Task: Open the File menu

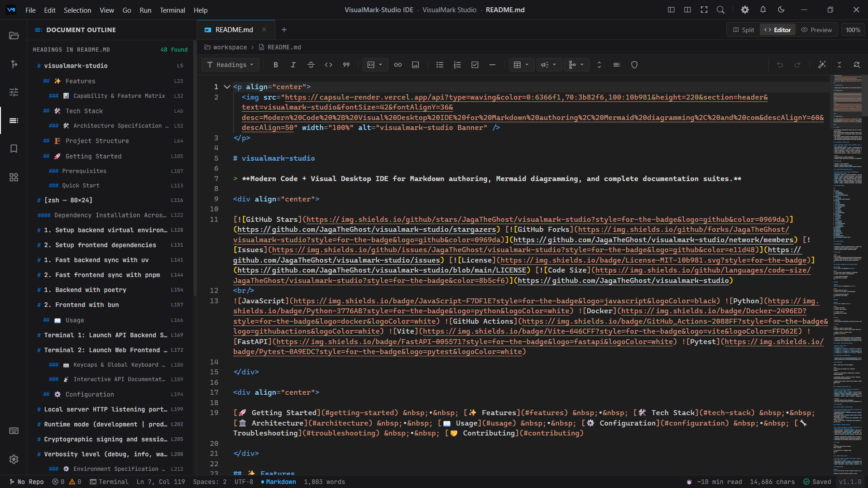Action: [x=30, y=10]
